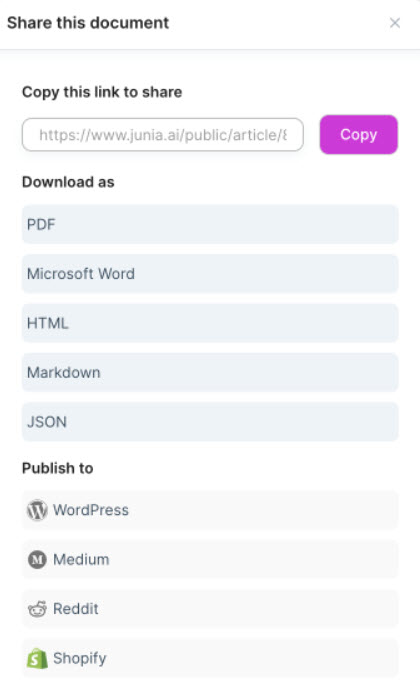Screen dimensions: 420x684
Task: Click the 'Share this document' title
Action: click(x=88, y=23)
